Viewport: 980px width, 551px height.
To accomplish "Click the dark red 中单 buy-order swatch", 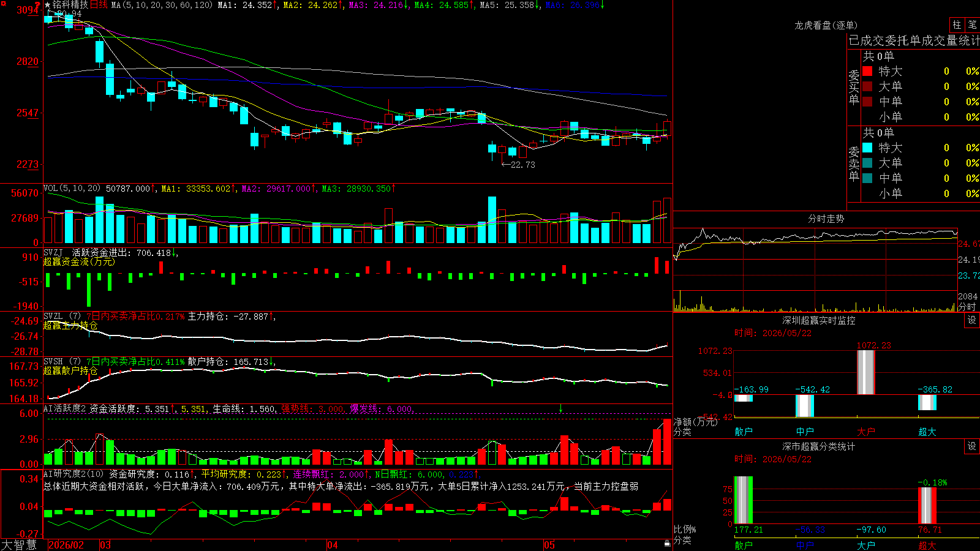I will [x=867, y=102].
